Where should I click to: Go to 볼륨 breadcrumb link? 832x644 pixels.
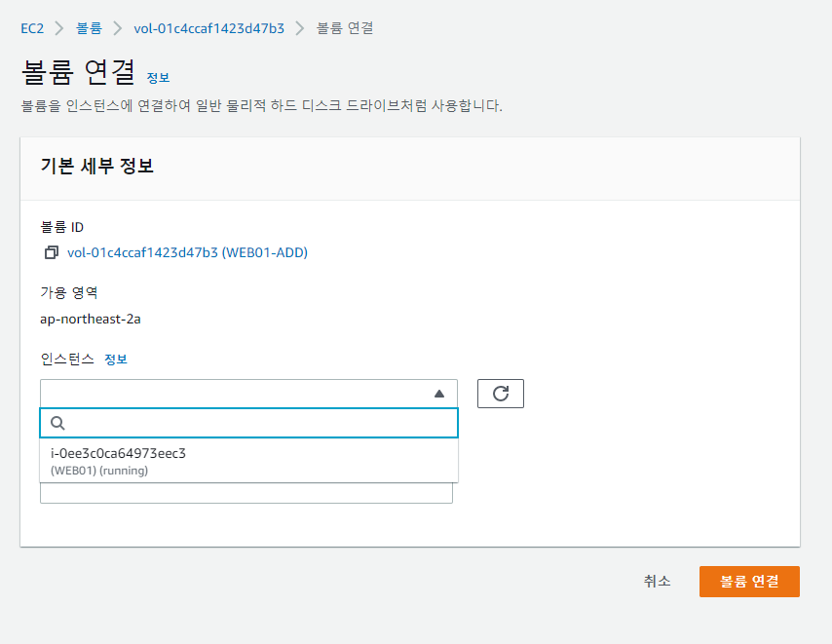89,28
